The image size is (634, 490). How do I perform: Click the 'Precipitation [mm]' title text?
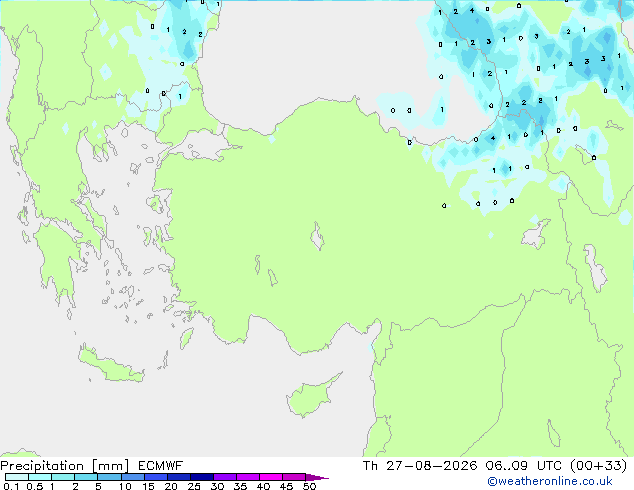pyautogui.click(x=65, y=466)
